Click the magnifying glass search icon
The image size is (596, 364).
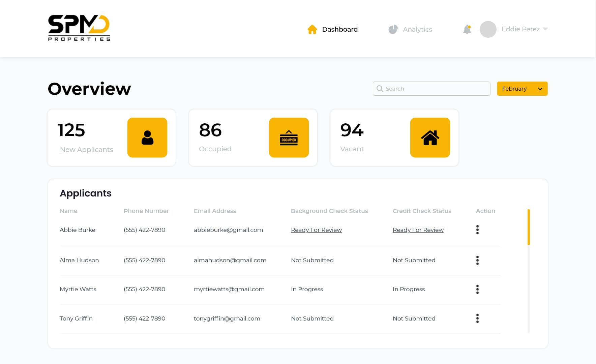pyautogui.click(x=380, y=89)
